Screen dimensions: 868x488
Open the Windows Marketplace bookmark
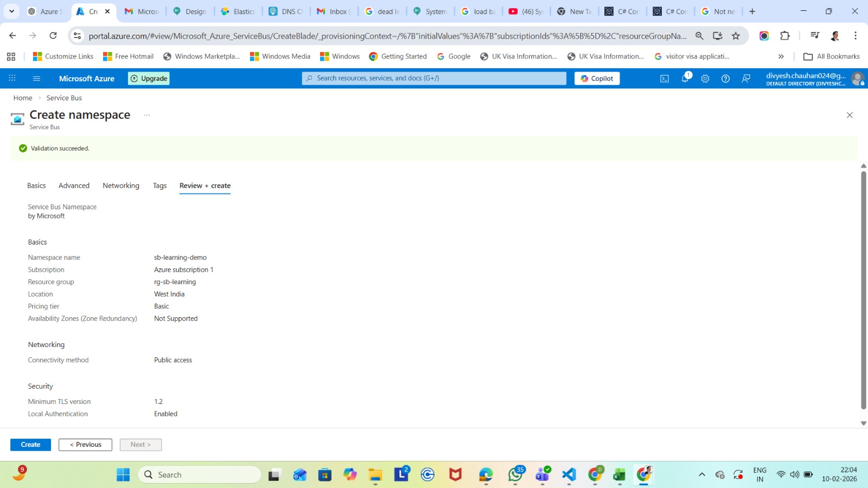[201, 56]
